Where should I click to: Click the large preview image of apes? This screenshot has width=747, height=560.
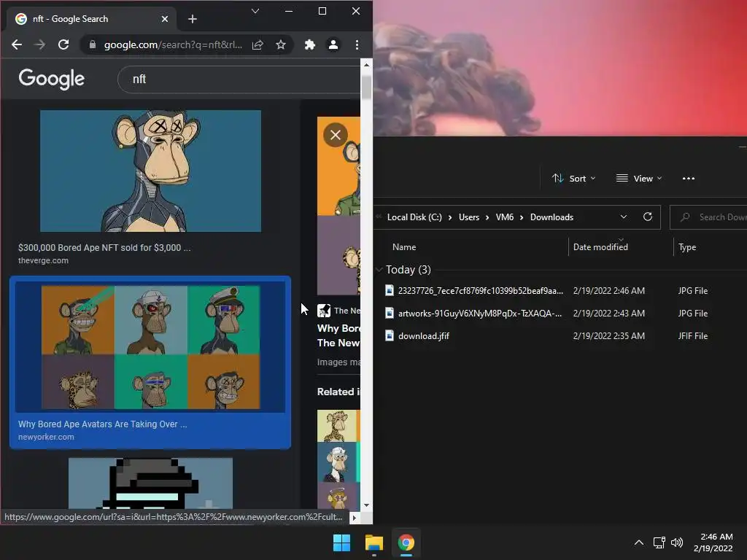pyautogui.click(x=338, y=206)
